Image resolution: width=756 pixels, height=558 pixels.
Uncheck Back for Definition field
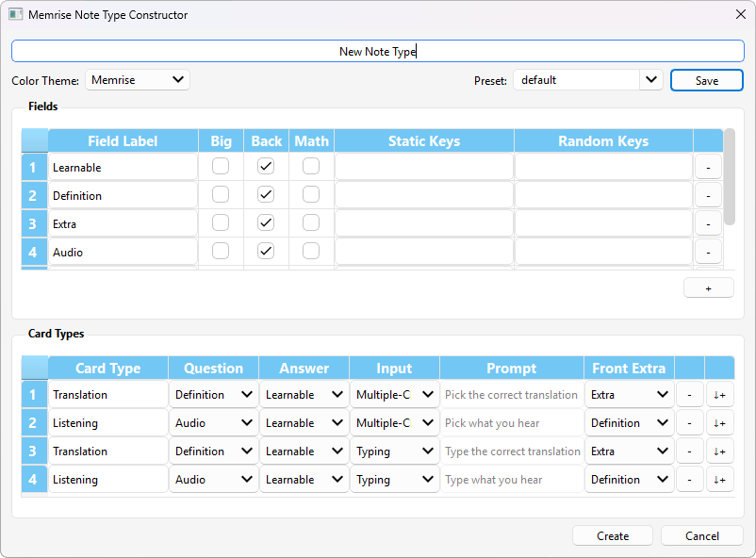click(x=266, y=194)
